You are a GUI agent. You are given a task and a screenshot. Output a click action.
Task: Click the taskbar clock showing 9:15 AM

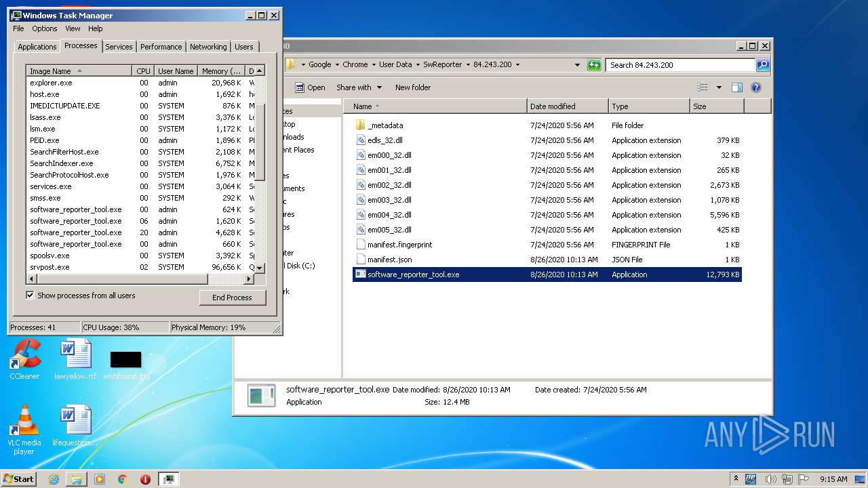click(833, 479)
